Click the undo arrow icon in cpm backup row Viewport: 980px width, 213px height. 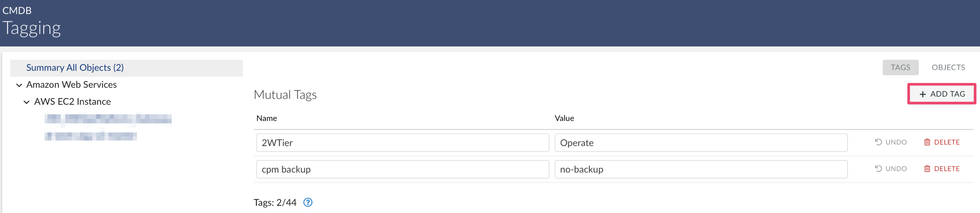click(x=878, y=168)
